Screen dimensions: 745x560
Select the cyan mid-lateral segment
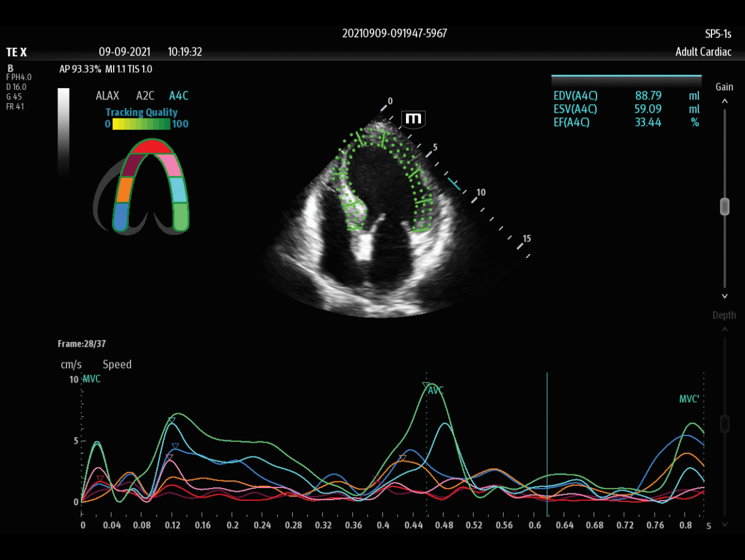(178, 189)
